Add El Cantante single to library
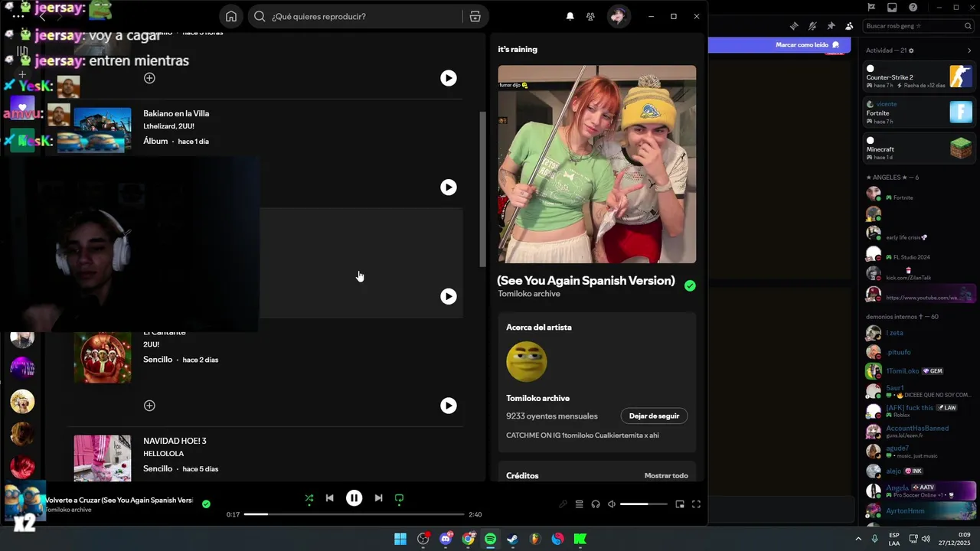The width and height of the screenshot is (980, 551). click(149, 406)
